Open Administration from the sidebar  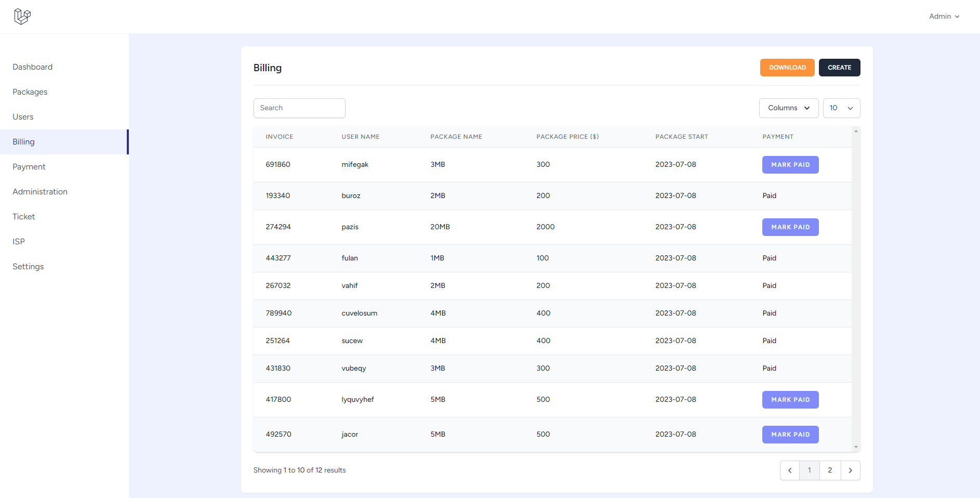tap(39, 191)
